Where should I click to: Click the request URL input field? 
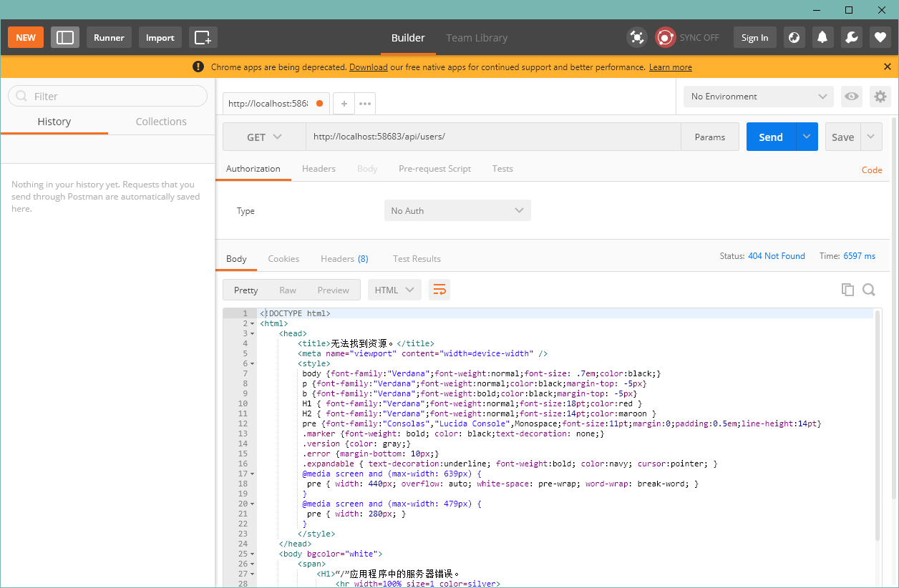click(x=493, y=137)
